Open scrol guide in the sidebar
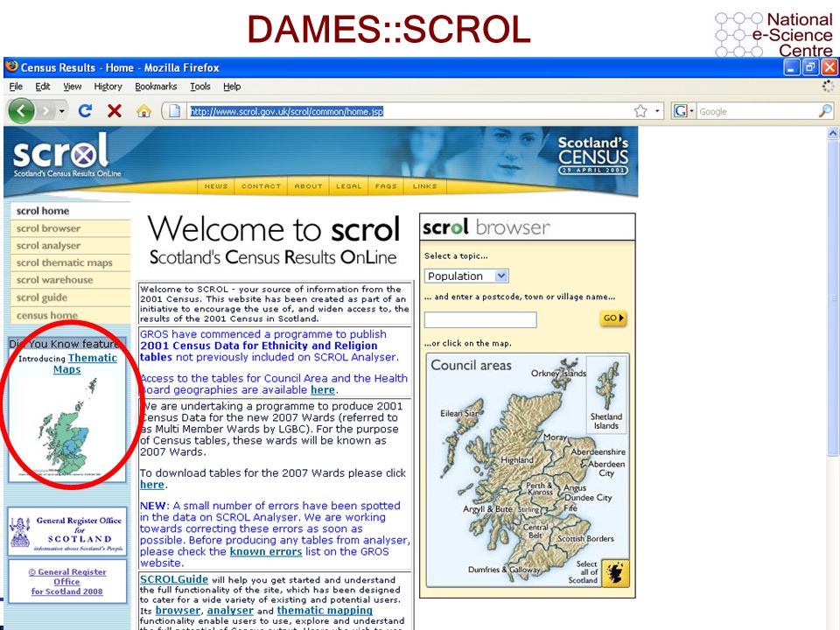The width and height of the screenshot is (840, 630). tap(70, 297)
